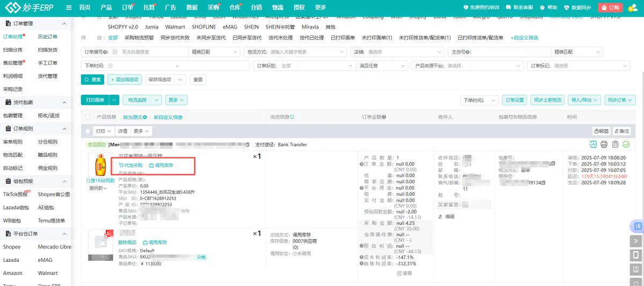Click 代发采购 cart link

click(130, 165)
